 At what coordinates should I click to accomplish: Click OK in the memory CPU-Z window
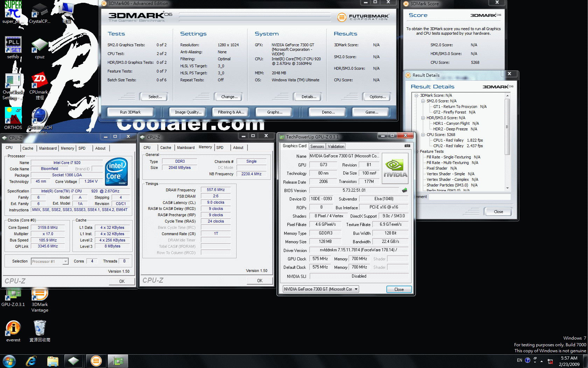(x=260, y=280)
